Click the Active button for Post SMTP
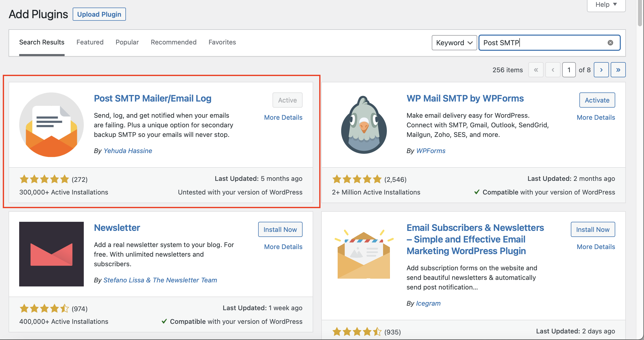This screenshot has width=644, height=340. click(287, 100)
